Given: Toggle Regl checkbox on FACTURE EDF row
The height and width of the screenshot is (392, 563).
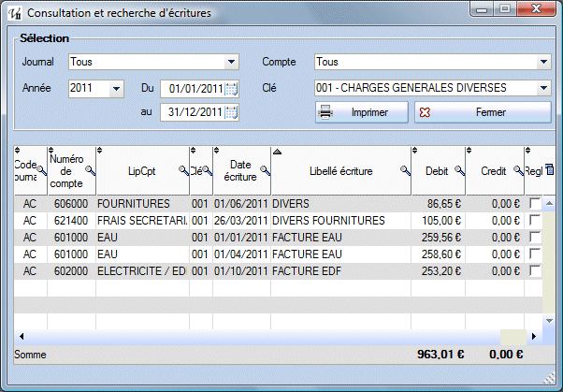Looking at the screenshot, I should coord(535,270).
